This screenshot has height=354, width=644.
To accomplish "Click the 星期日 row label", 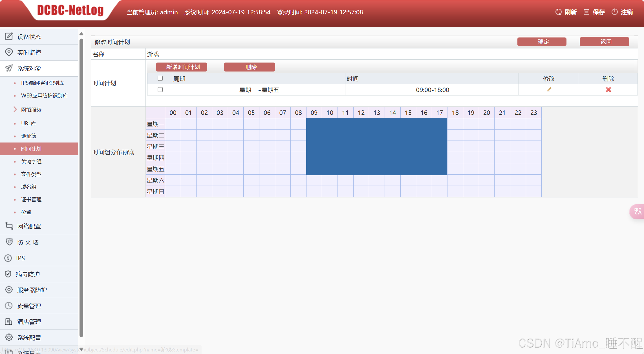I will point(155,192).
